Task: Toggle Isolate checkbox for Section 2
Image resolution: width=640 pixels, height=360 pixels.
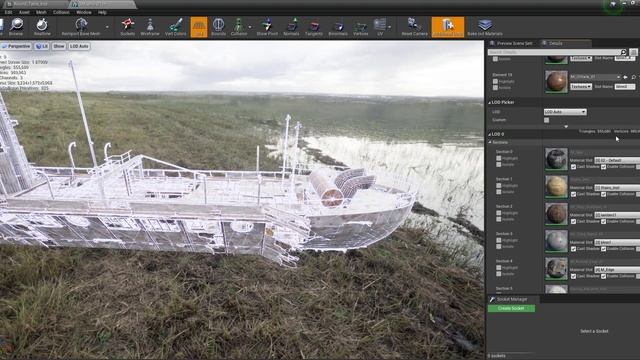Action: [499, 219]
